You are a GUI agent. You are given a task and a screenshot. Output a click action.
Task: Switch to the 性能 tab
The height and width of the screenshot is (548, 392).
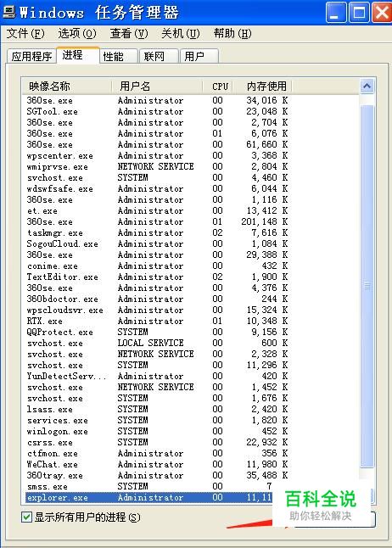click(x=118, y=56)
